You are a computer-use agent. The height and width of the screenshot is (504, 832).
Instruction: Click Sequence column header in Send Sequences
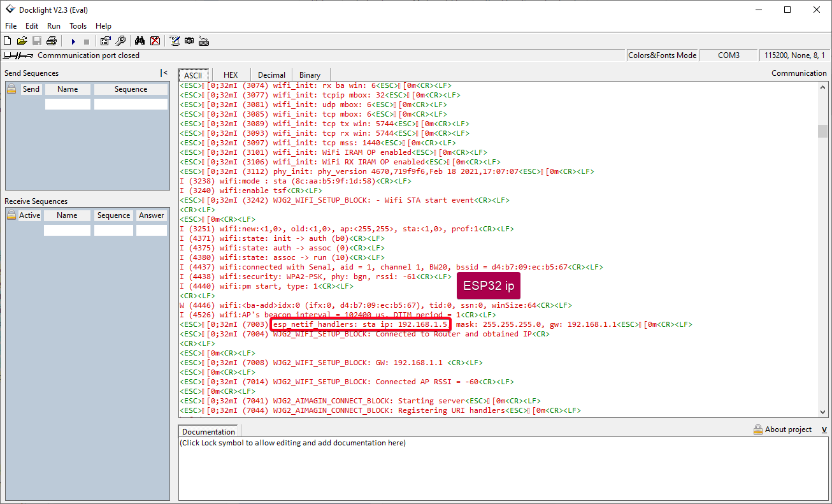(131, 89)
